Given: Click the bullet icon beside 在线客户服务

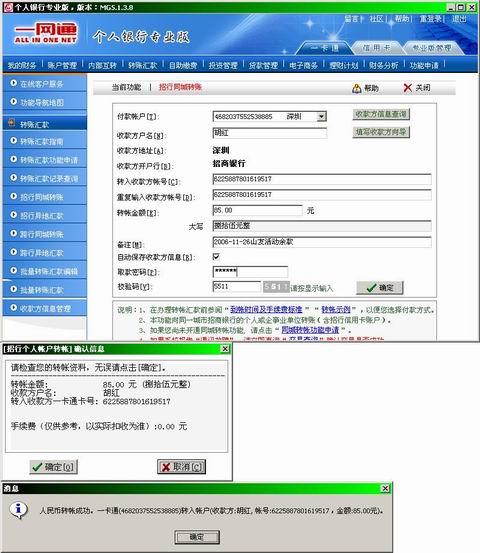Looking at the screenshot, I should click(x=14, y=83).
